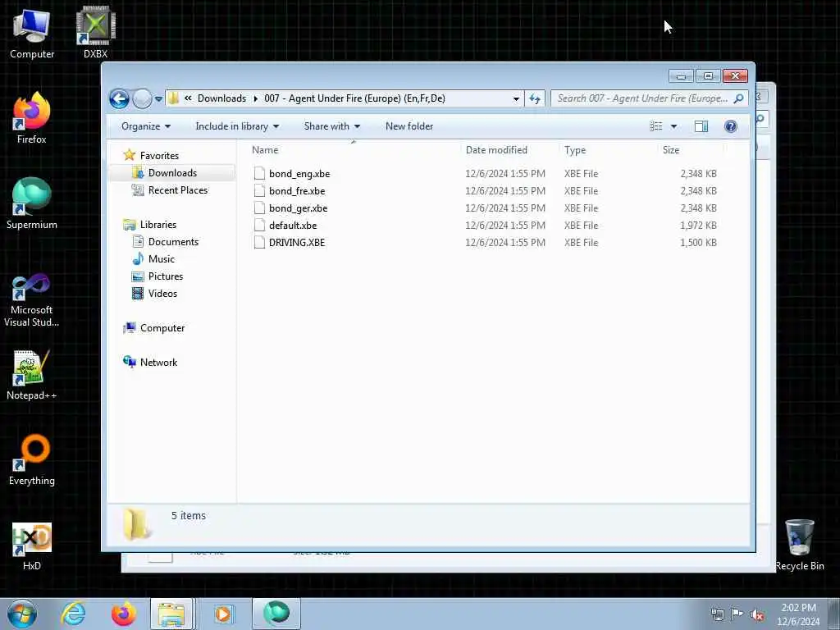Select the Firefox desktop shortcut
The image size is (840, 630).
tap(32, 118)
